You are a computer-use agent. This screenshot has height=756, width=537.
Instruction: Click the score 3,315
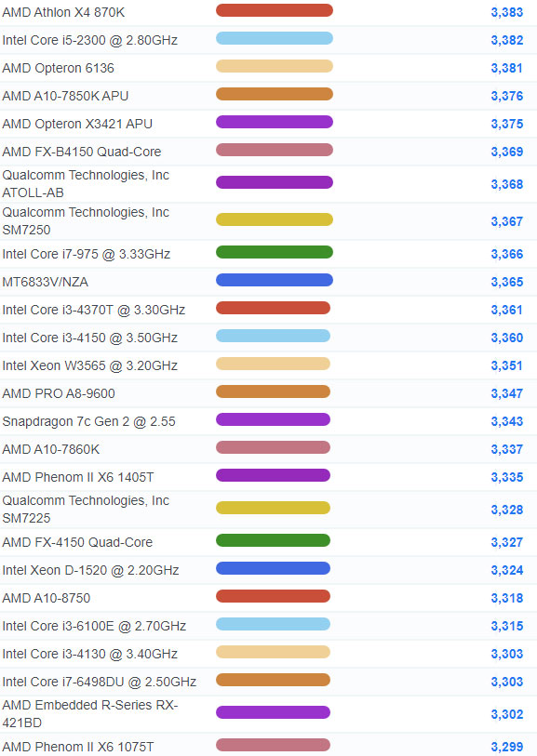tap(507, 627)
